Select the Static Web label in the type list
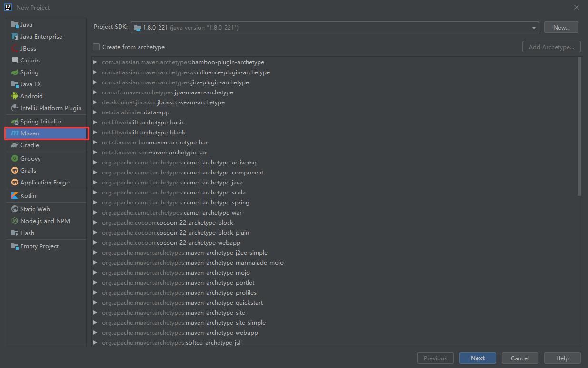 pos(35,209)
